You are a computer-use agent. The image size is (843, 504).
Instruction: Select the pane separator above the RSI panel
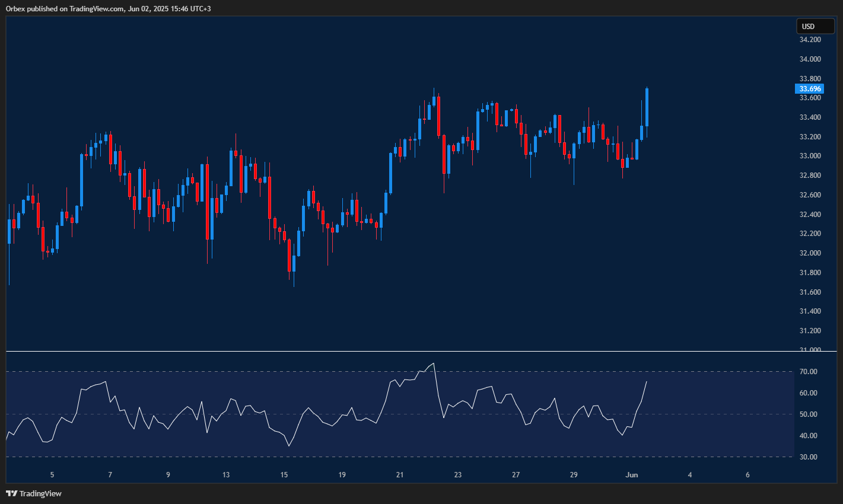tap(421, 352)
